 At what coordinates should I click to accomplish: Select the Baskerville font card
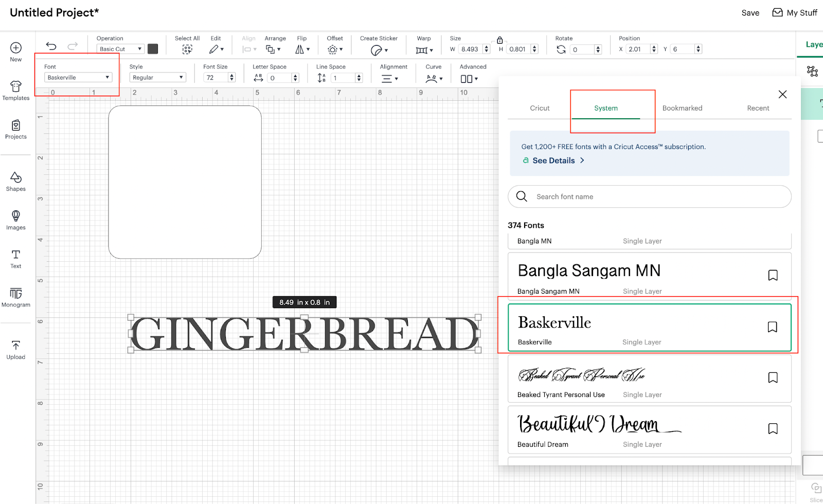[650, 328]
